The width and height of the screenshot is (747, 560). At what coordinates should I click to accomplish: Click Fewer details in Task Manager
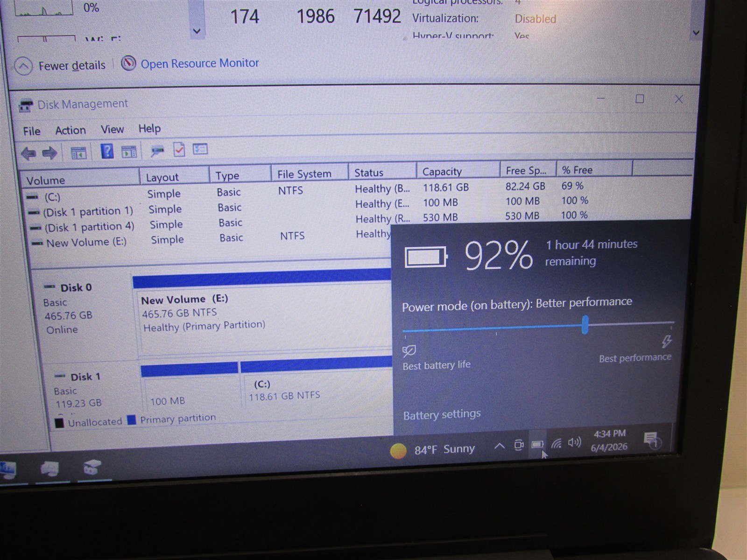[72, 66]
